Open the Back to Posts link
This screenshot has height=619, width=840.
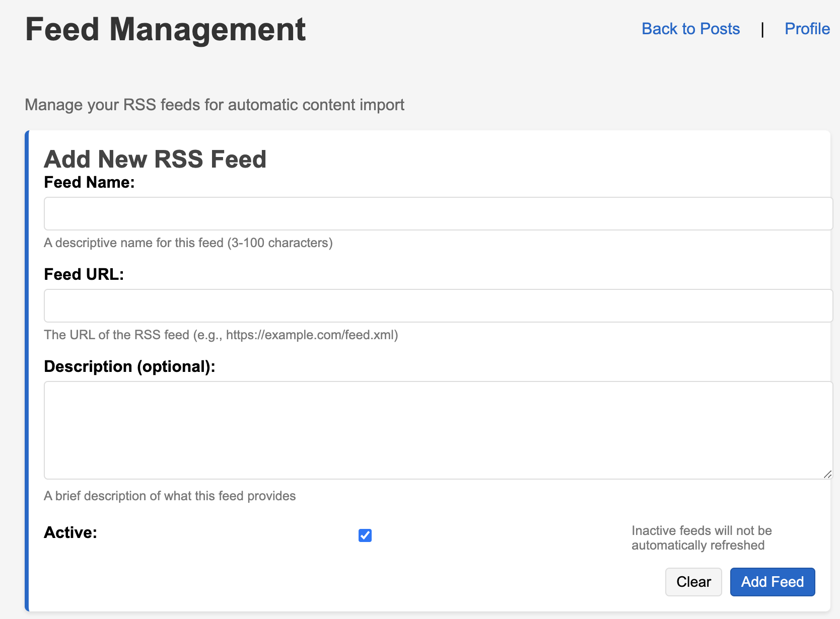690,29
